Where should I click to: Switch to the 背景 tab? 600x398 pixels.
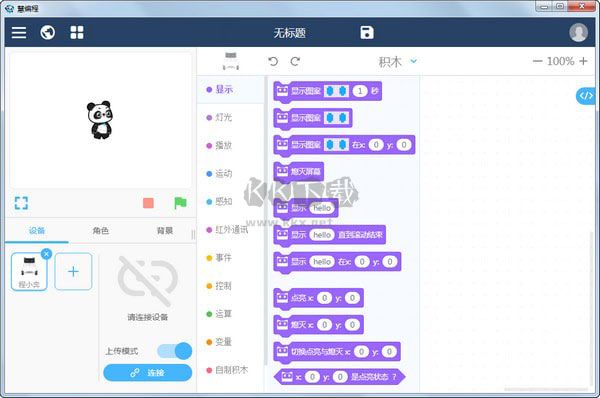tap(165, 231)
